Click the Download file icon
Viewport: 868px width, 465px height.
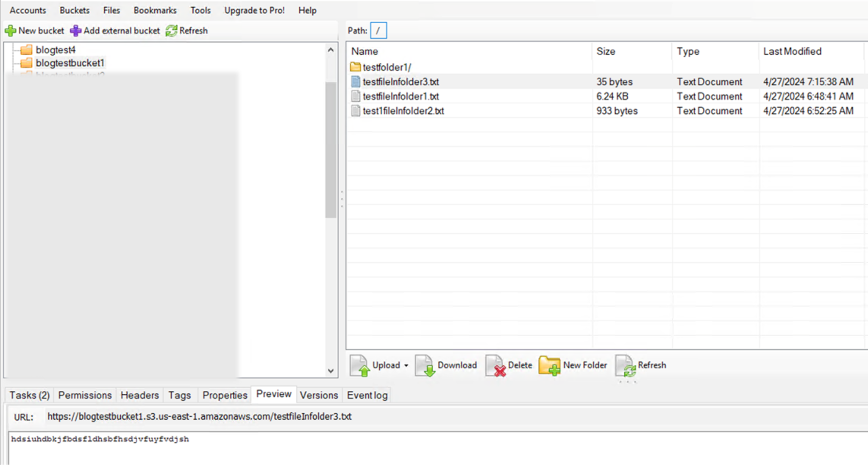pos(425,365)
